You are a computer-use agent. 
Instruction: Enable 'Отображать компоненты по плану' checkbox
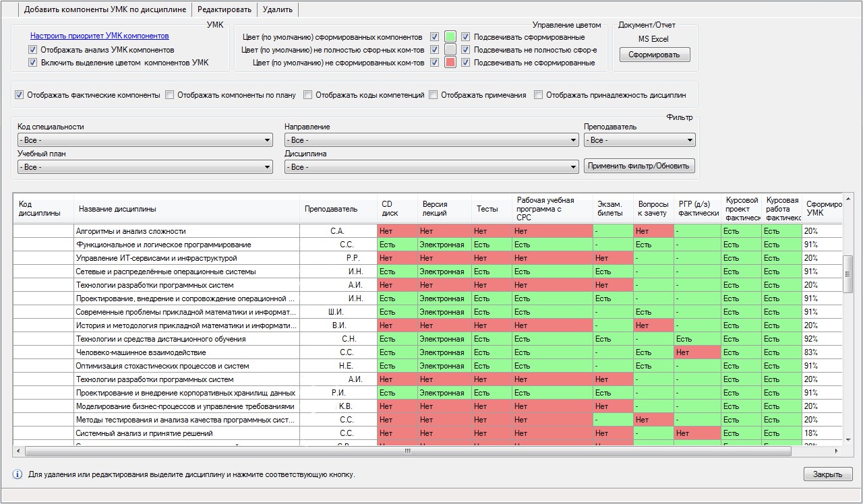point(170,95)
